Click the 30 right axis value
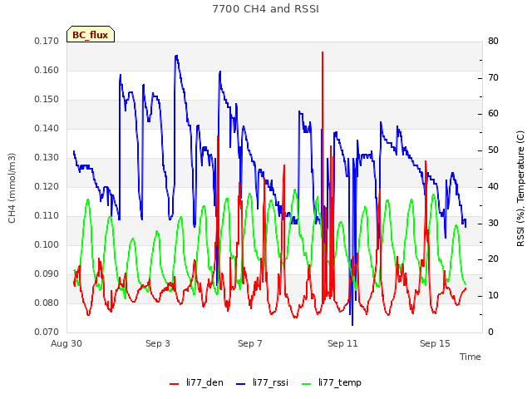532x399 pixels. [x=493, y=224]
